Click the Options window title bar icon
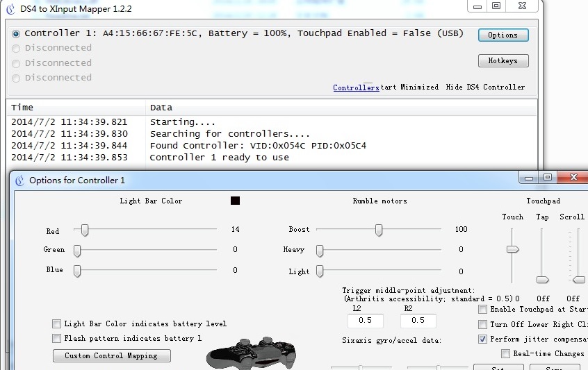The image size is (588, 370). (19, 180)
